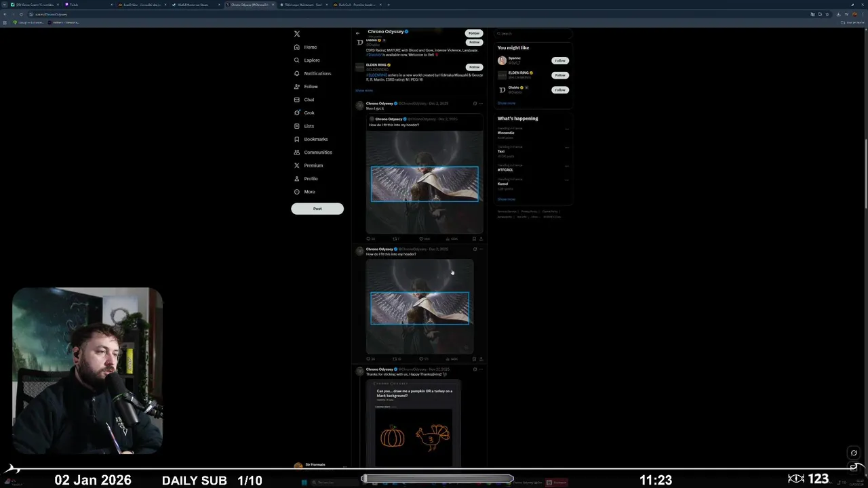Image resolution: width=868 pixels, height=488 pixels.
Task: Share the 'How do I fit this' post
Action: click(x=481, y=359)
